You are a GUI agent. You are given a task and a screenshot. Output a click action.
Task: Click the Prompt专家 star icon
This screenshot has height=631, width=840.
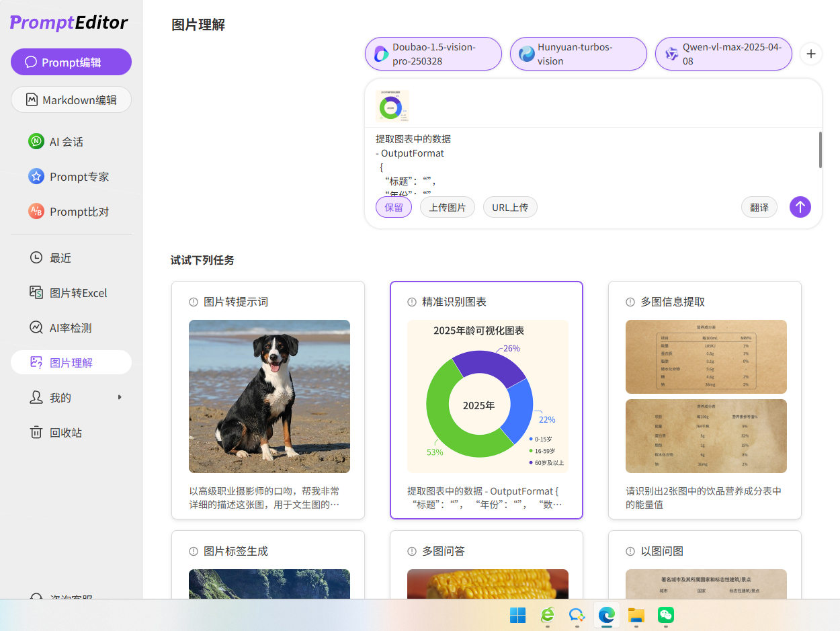pyautogui.click(x=36, y=177)
